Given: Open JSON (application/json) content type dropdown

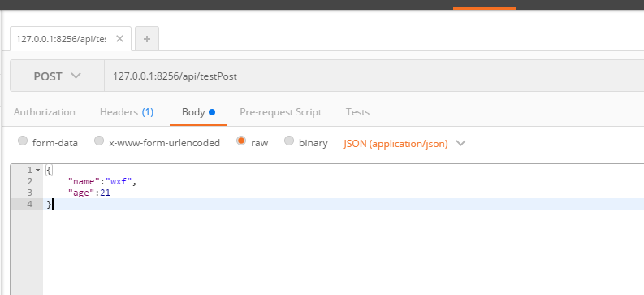Looking at the screenshot, I should point(404,143).
